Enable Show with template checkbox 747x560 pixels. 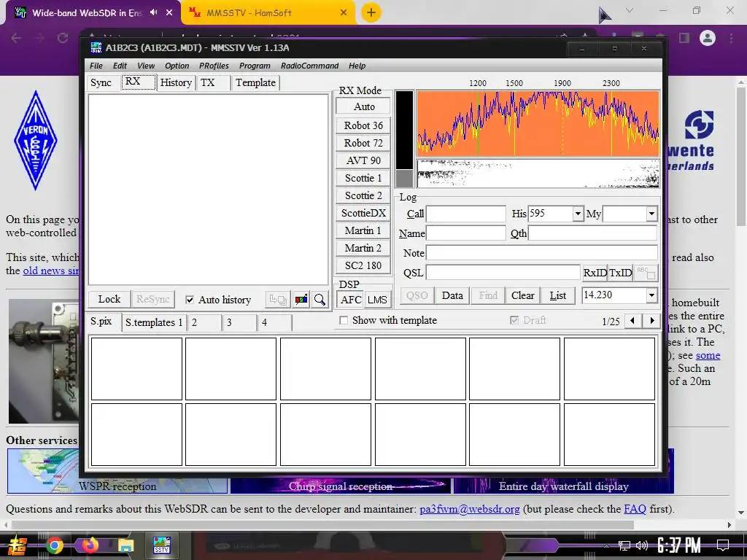[344, 321]
